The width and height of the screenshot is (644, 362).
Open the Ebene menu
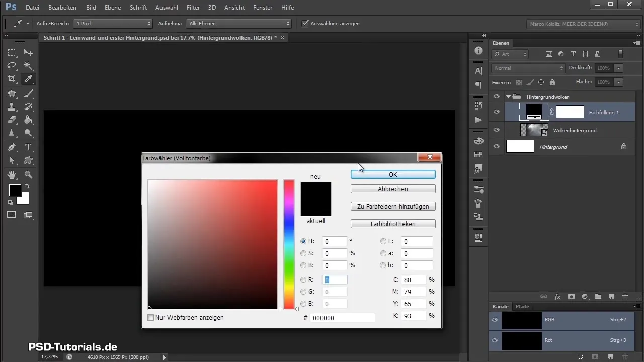pos(113,8)
